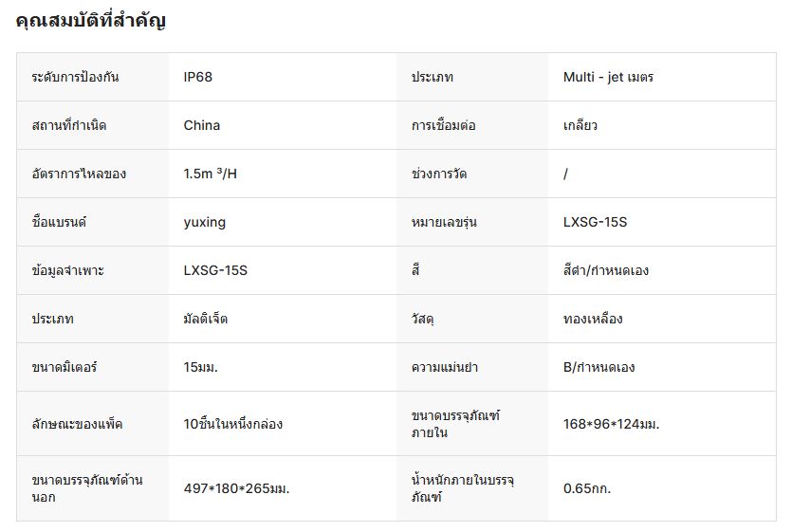Image resolution: width=792 pixels, height=532 pixels.
Task: Select the yuxing brand name value
Action: point(205,222)
